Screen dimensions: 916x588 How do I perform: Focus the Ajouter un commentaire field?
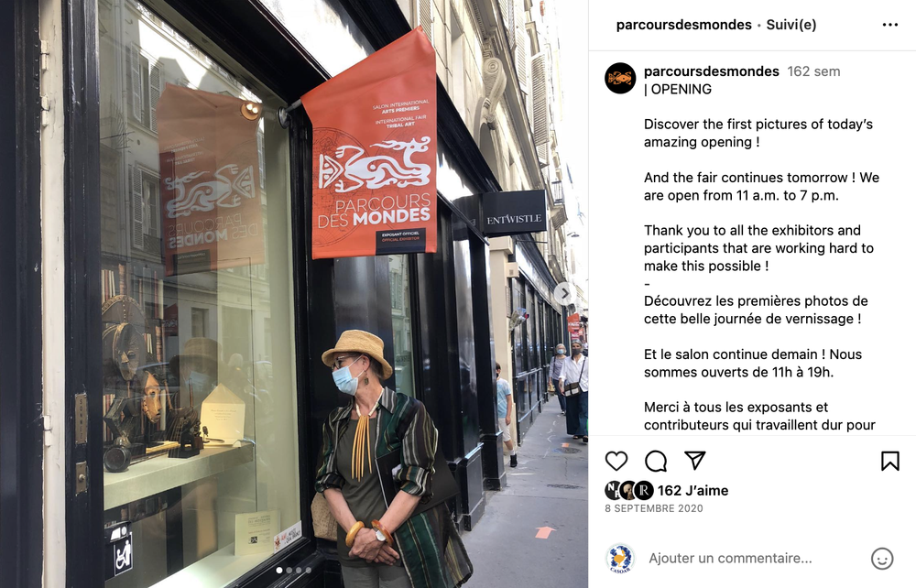click(x=754, y=558)
